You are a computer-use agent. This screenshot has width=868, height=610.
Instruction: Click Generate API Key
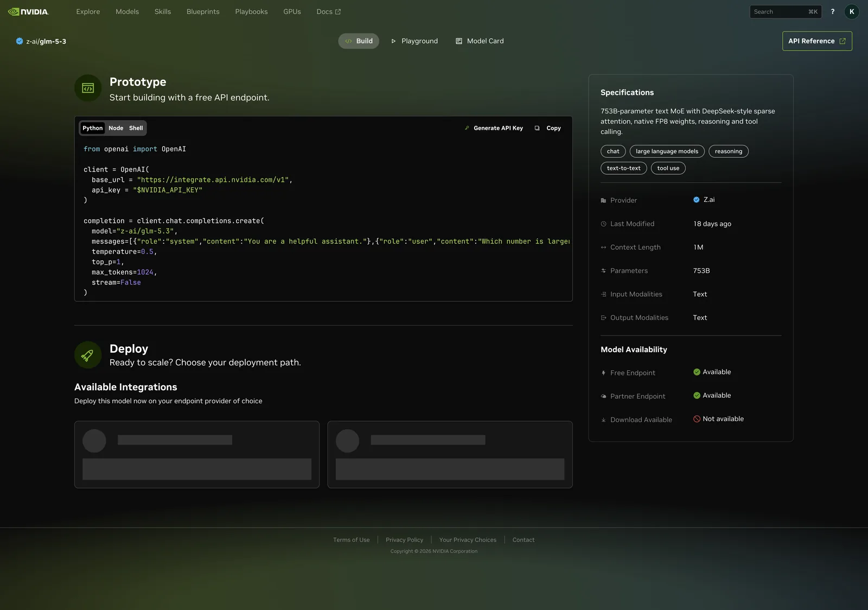(x=494, y=128)
